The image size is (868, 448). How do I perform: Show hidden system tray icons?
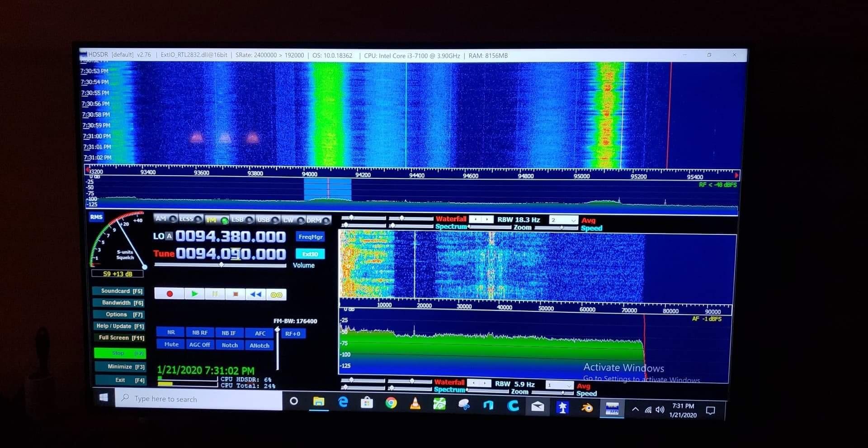pos(635,410)
